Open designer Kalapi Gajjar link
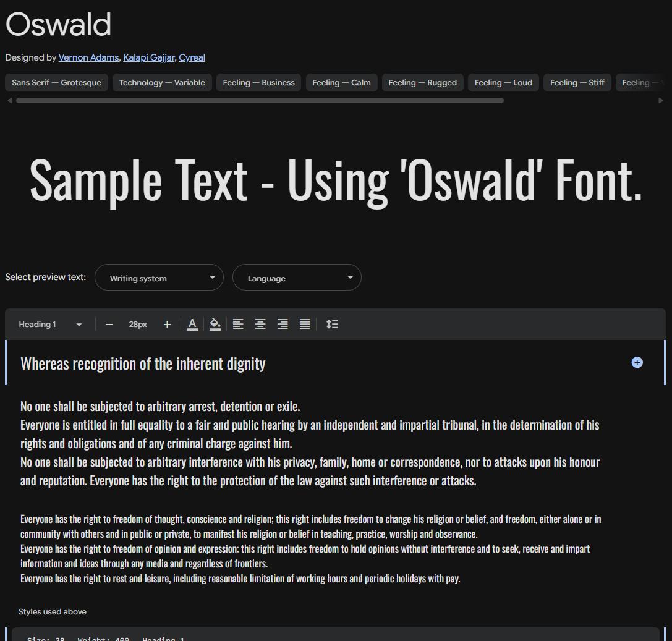The height and width of the screenshot is (641, 672). pos(149,57)
